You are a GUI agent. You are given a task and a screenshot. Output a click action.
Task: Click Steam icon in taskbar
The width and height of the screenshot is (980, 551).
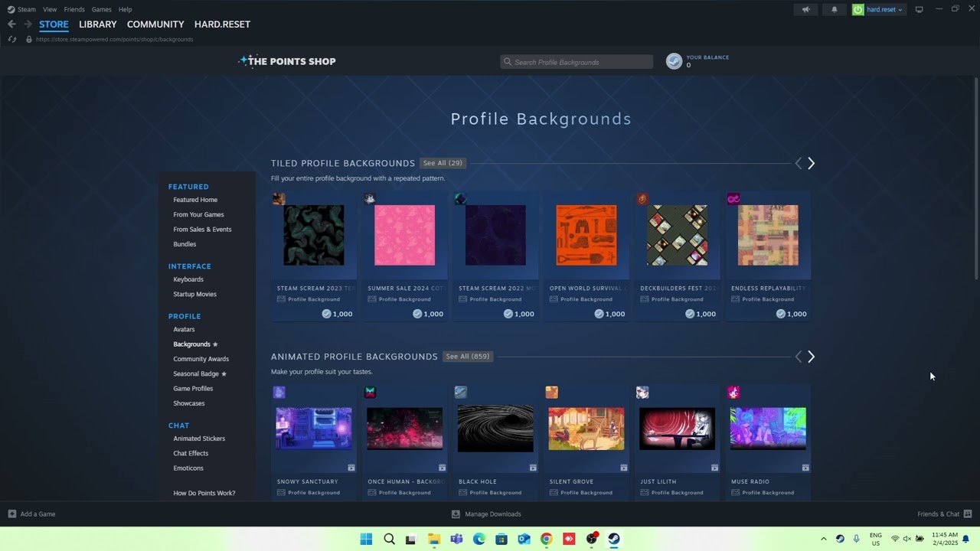614,539
